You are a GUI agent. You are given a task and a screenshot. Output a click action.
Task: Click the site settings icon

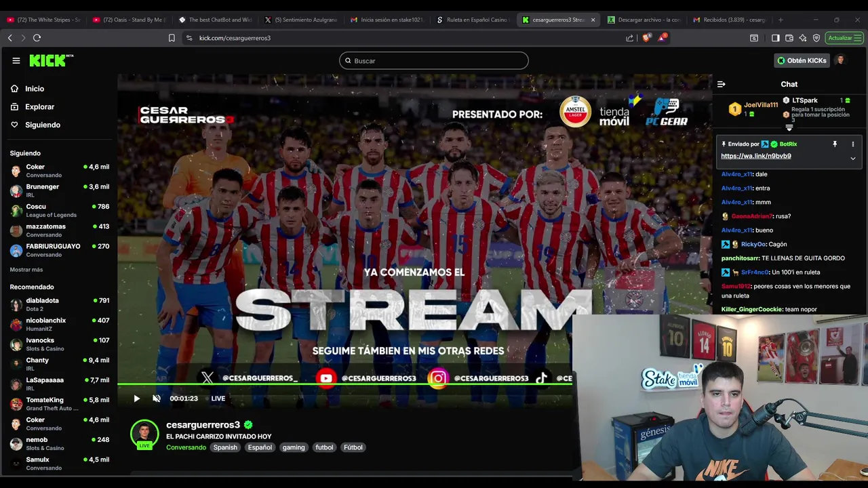click(189, 38)
